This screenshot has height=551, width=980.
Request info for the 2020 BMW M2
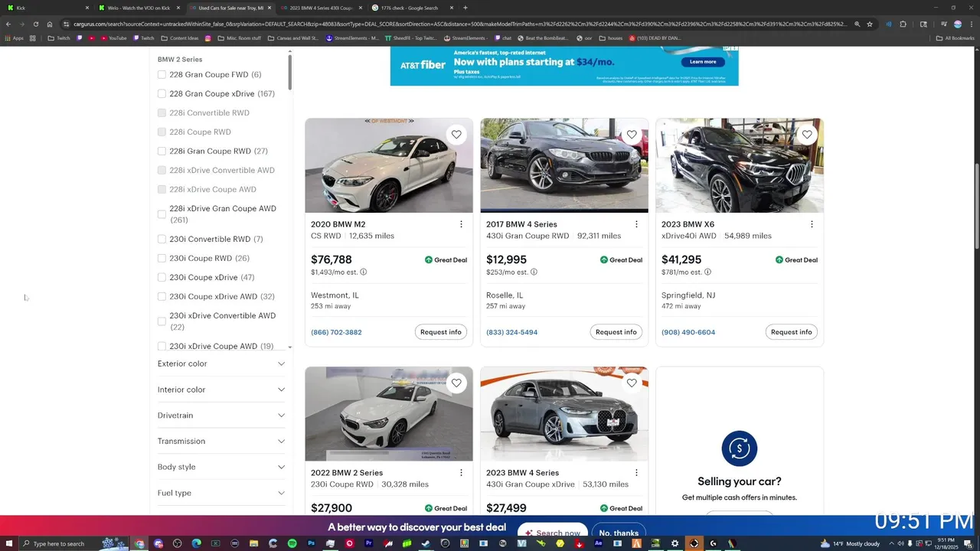click(x=441, y=332)
